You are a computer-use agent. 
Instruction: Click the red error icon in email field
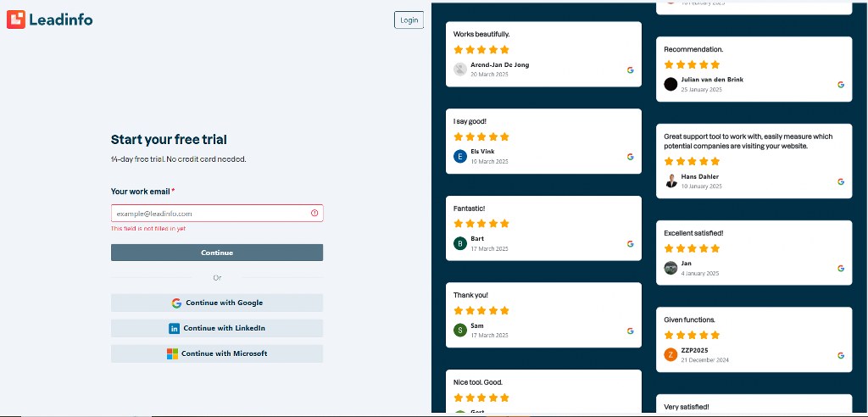(314, 213)
